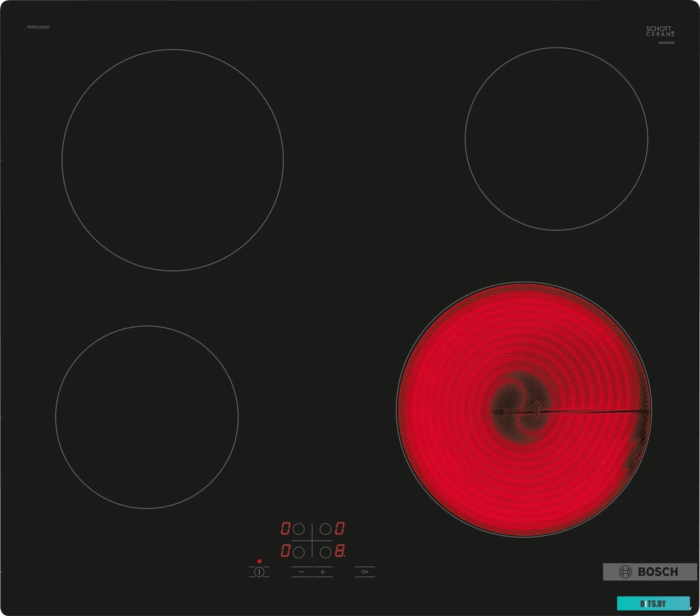Select the top-right hotplate selector circle
The image size is (700, 616).
pos(325,529)
